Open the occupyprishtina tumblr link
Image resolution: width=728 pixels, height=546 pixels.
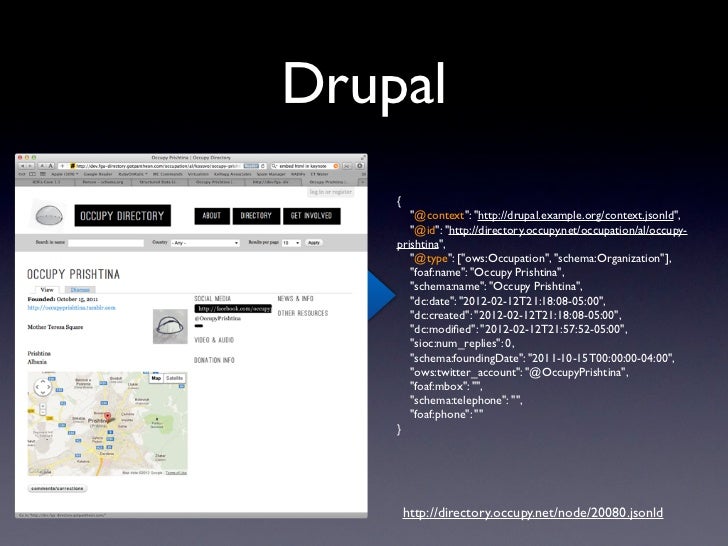click(72, 308)
